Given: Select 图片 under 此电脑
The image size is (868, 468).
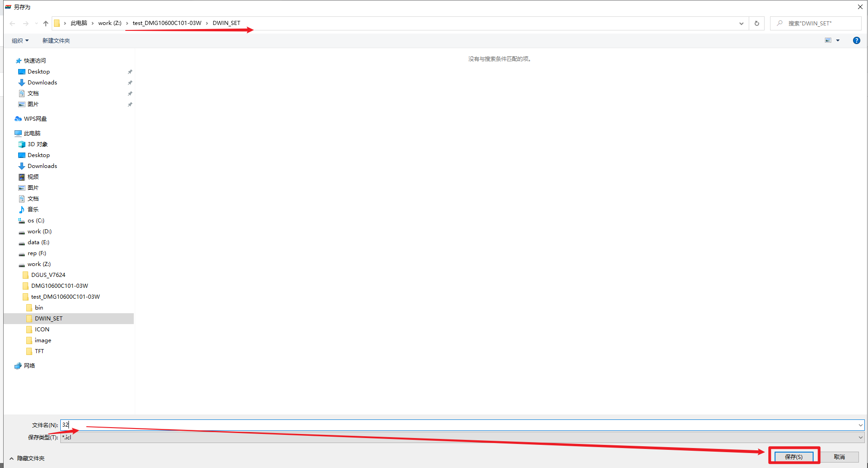Looking at the screenshot, I should click(x=33, y=188).
